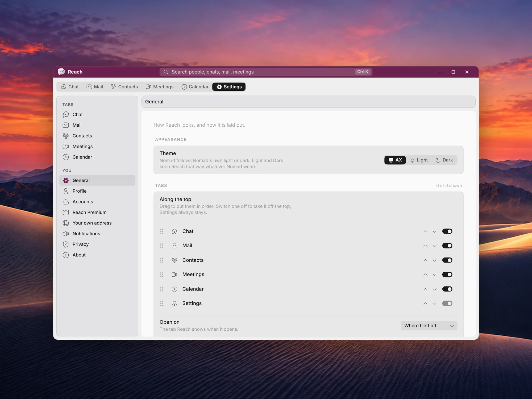Image resolution: width=532 pixels, height=399 pixels.
Task: Move Mail up with its up chevron
Action: point(425,246)
